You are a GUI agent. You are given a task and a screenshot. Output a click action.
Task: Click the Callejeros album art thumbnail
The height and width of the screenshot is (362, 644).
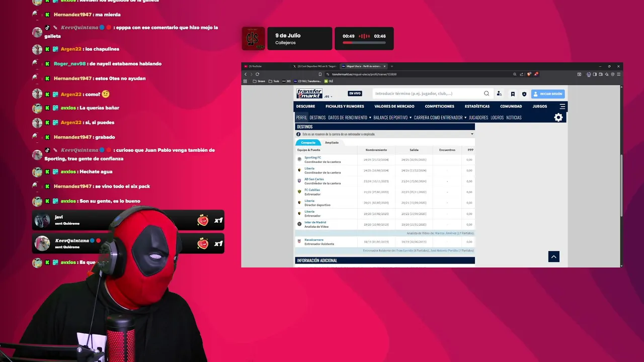pyautogui.click(x=253, y=39)
